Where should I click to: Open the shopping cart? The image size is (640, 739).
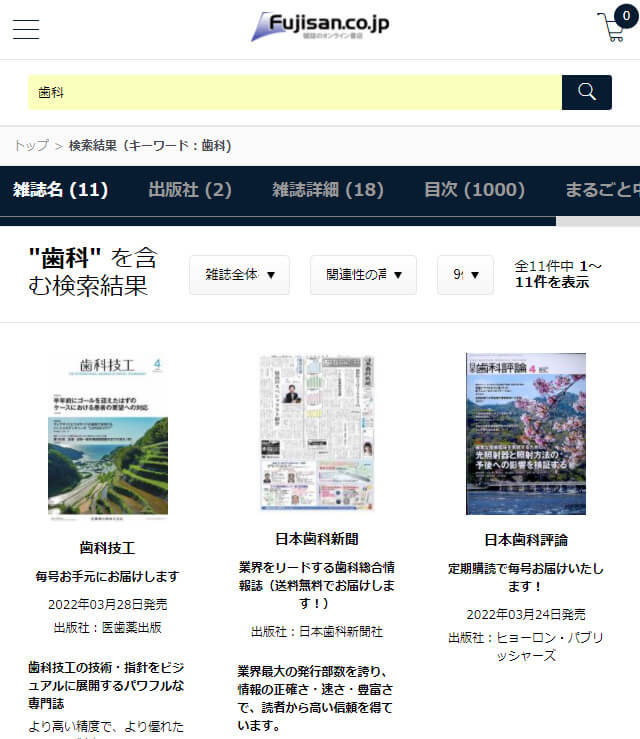point(617,24)
